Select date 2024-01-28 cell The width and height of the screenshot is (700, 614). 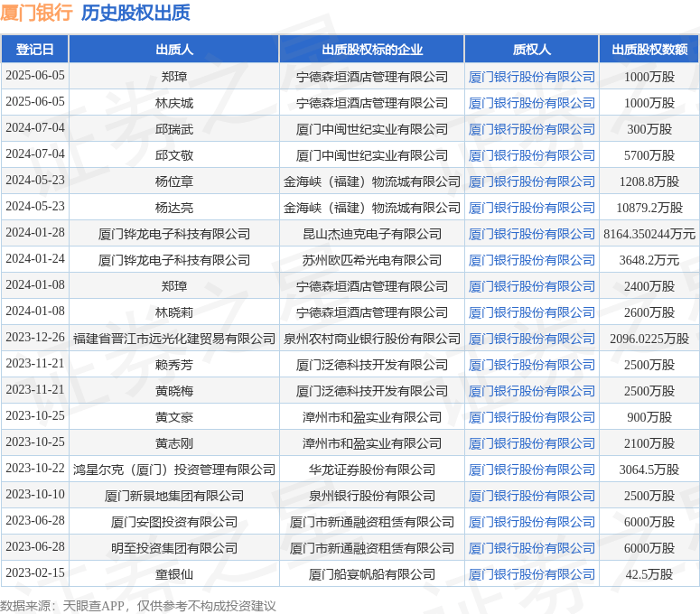35,234
